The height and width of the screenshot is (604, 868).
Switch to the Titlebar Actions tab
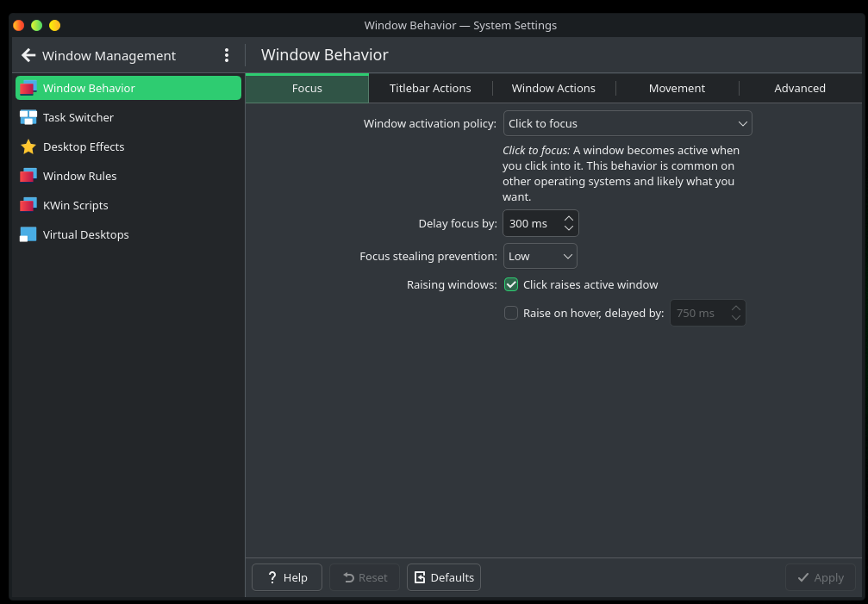coord(430,88)
